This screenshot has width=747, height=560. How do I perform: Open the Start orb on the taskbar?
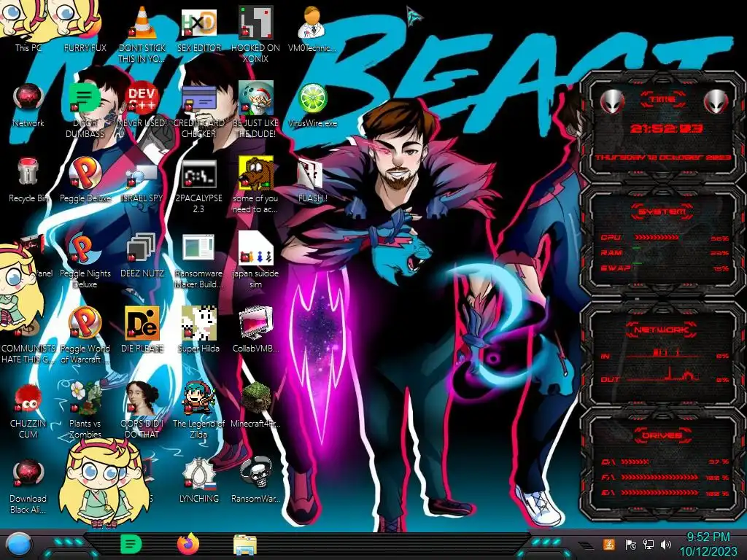pyautogui.click(x=18, y=545)
